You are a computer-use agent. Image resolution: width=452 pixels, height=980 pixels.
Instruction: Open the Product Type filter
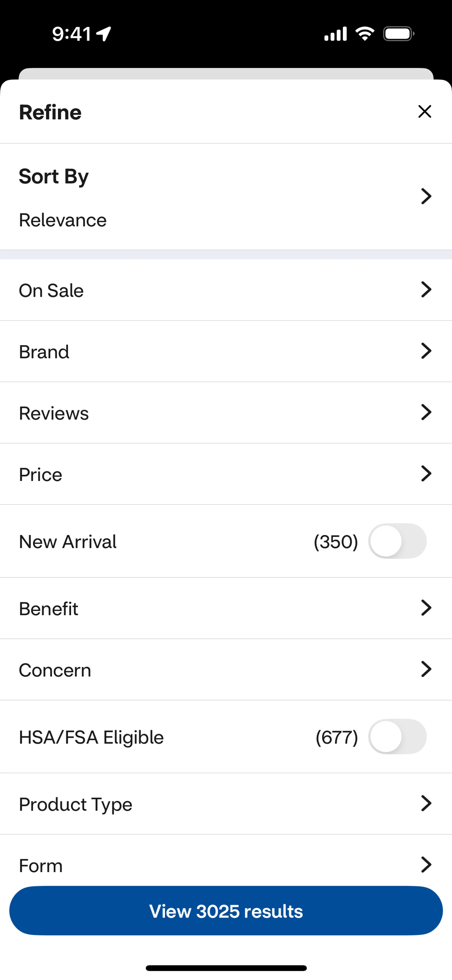click(x=226, y=804)
